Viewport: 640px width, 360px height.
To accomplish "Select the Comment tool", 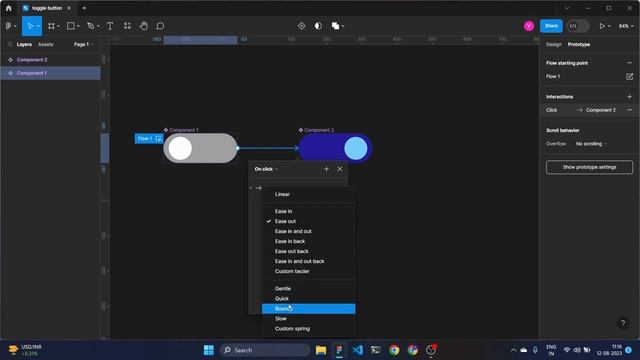I will [160, 26].
